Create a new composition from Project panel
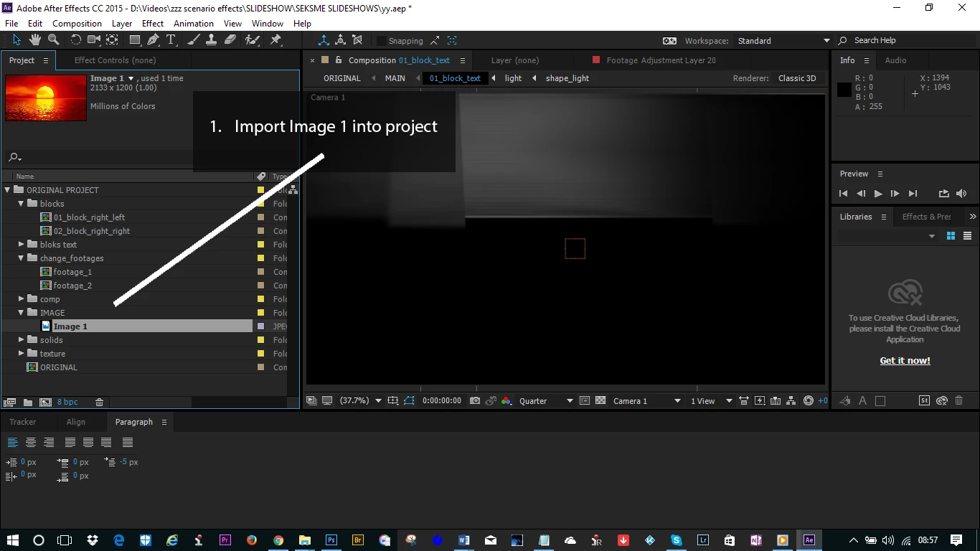Screen dimensions: 980x551 [45, 402]
